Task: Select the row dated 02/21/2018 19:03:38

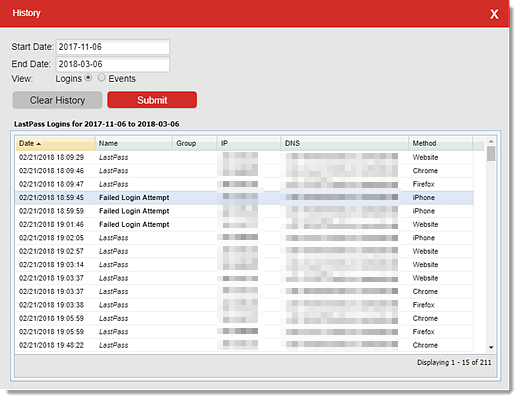Action: (x=244, y=305)
